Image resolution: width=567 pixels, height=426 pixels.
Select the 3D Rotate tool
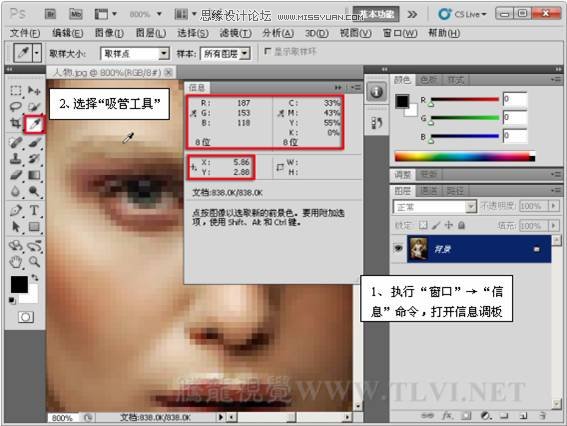coord(16,246)
